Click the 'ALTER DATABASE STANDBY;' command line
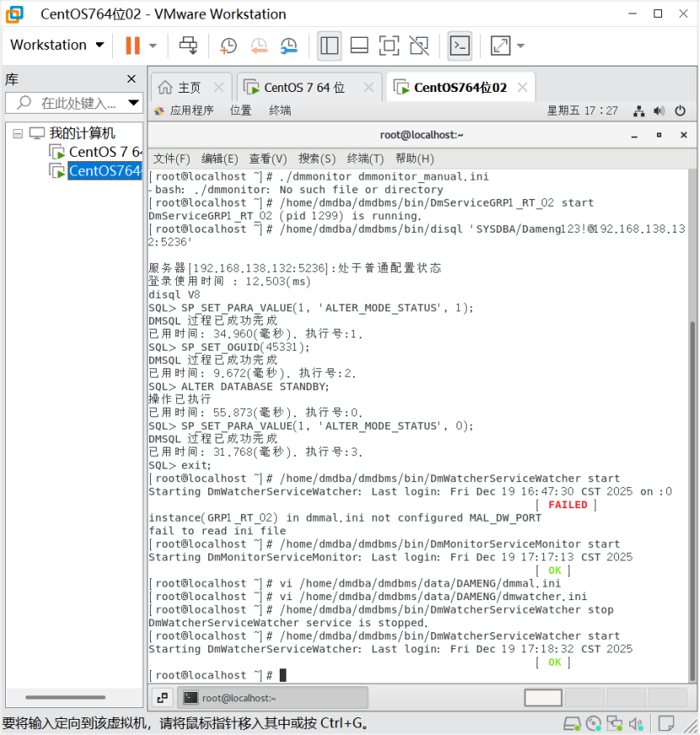Image resolution: width=700 pixels, height=735 pixels. (x=239, y=386)
